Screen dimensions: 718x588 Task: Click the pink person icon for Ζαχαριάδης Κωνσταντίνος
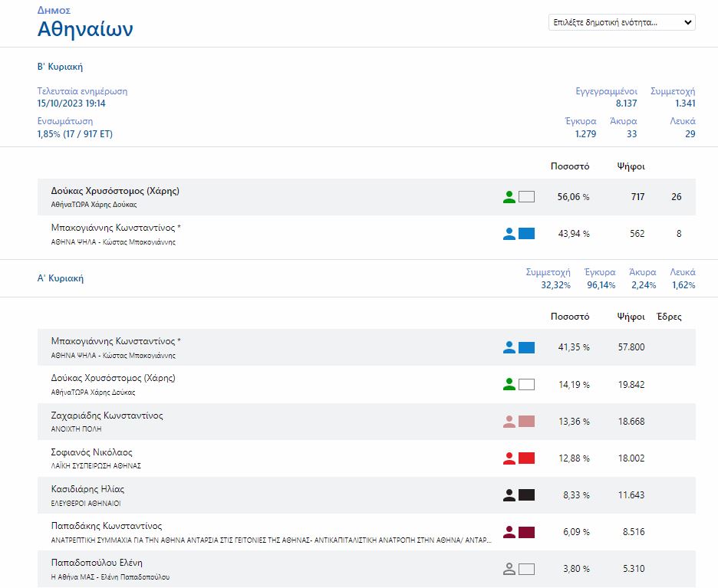point(509,422)
